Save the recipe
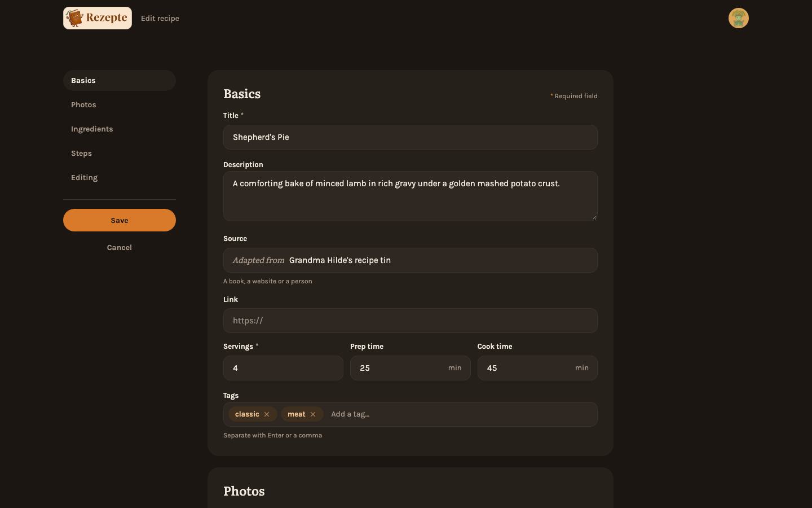The height and width of the screenshot is (508, 812). [x=120, y=220]
